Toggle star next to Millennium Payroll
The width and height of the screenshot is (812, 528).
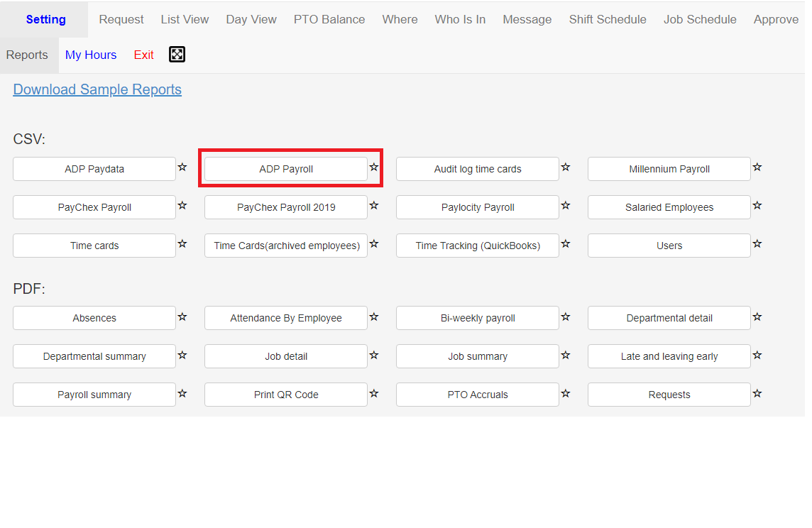[x=757, y=167]
